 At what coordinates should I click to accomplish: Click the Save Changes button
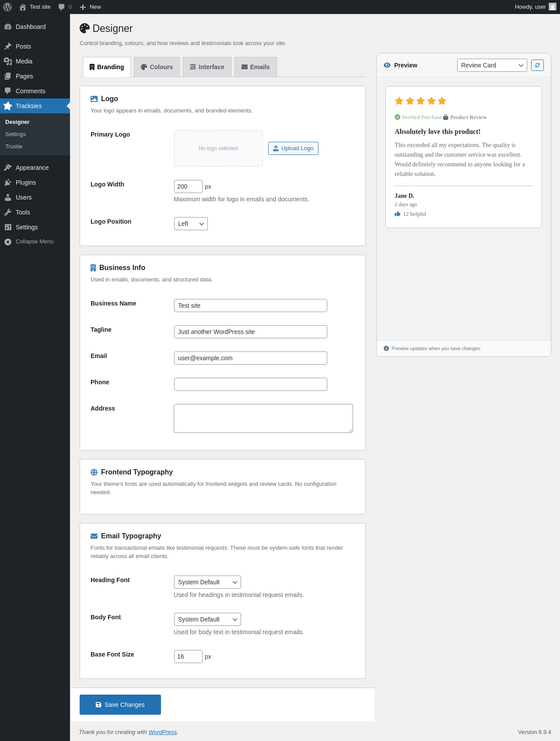tap(120, 705)
